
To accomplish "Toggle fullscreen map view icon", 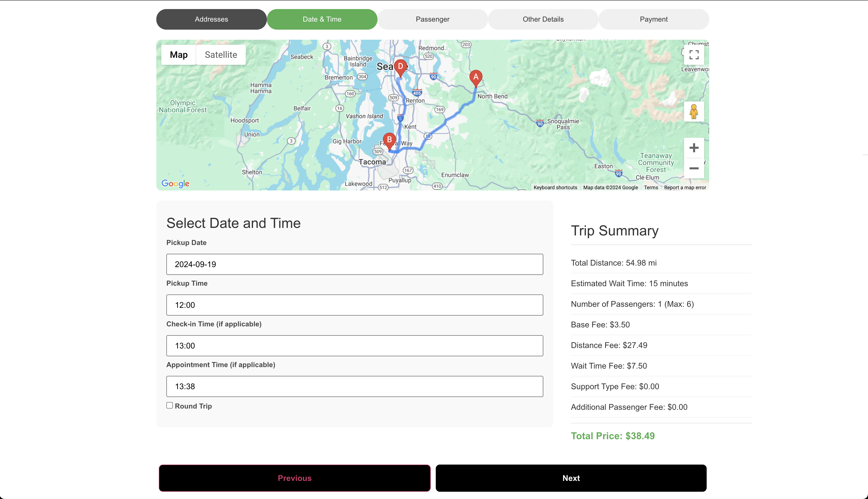I will pyautogui.click(x=694, y=55).
